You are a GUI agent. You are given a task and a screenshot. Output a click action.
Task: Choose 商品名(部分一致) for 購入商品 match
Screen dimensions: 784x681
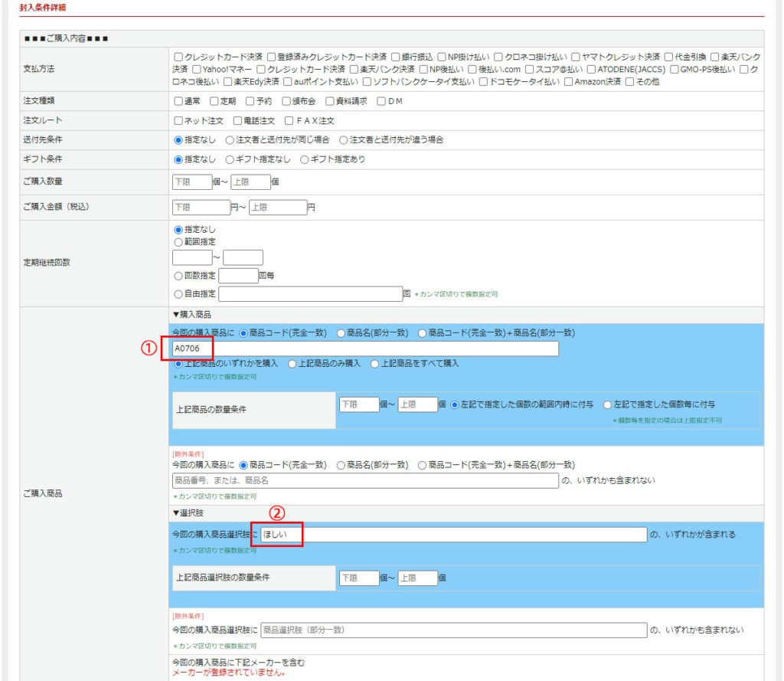pyautogui.click(x=341, y=333)
